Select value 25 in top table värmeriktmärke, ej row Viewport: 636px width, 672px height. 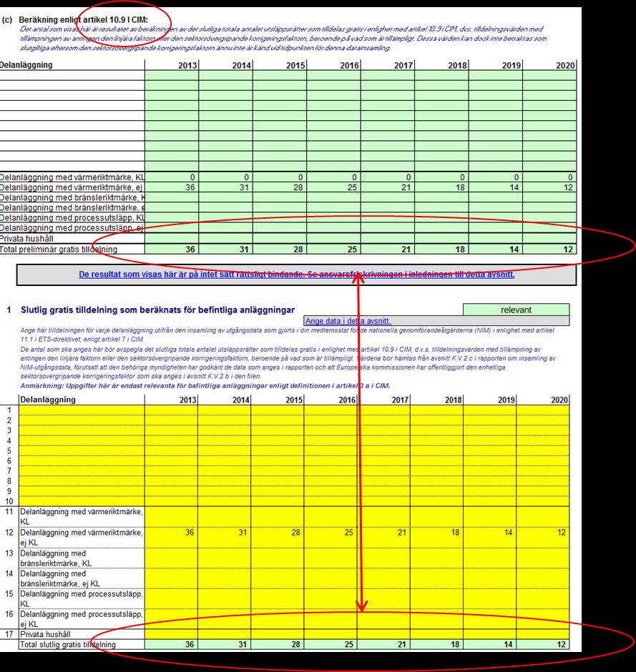click(352, 187)
